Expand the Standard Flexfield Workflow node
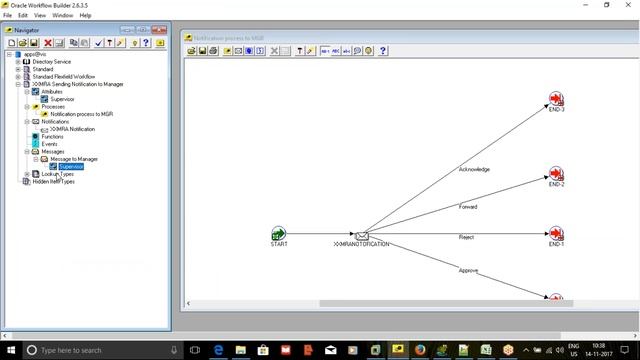Screen dimensions: 640x360 pos(18,77)
